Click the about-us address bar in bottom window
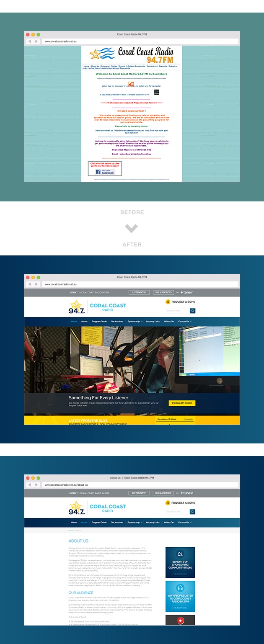This screenshot has height=644, width=264. [x=140, y=485]
